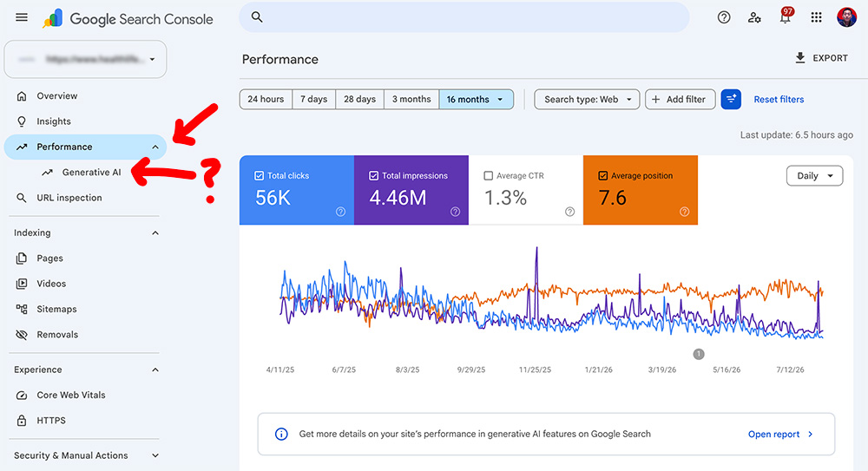This screenshot has height=471, width=868.
Task: Open the property selector dropdown
Action: (85, 59)
